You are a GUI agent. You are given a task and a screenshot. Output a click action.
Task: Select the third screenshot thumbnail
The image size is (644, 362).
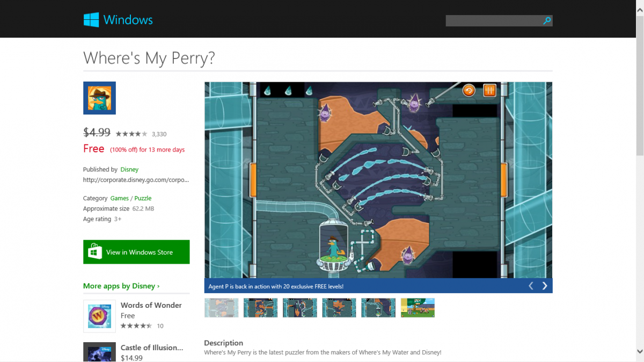tap(299, 308)
